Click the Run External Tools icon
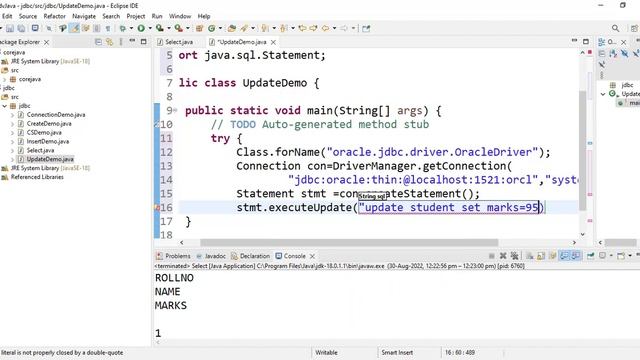 (178, 28)
